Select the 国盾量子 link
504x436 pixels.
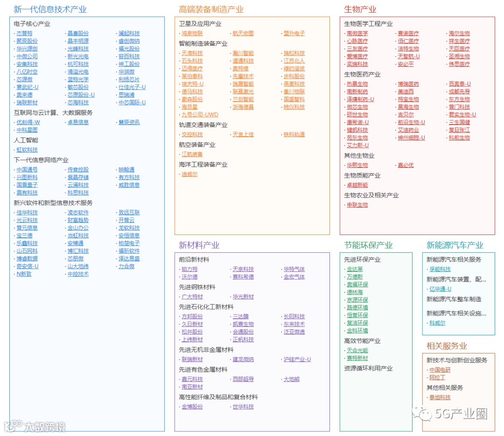pyautogui.click(x=27, y=186)
